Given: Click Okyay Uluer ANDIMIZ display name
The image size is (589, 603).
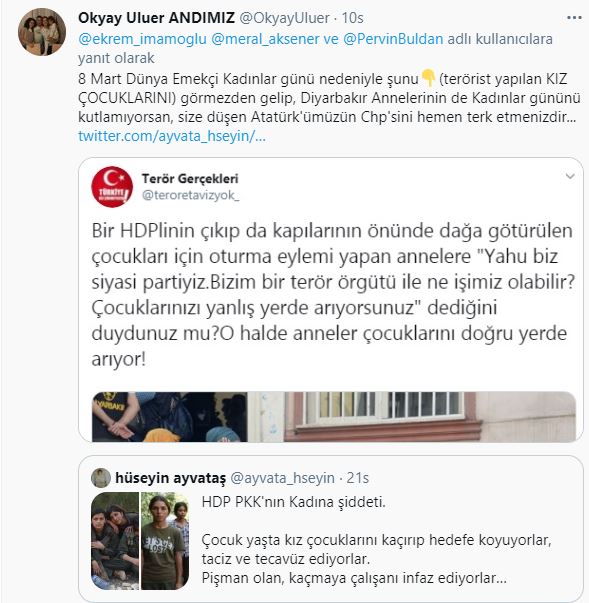Looking at the screenshot, I should [x=156, y=18].
